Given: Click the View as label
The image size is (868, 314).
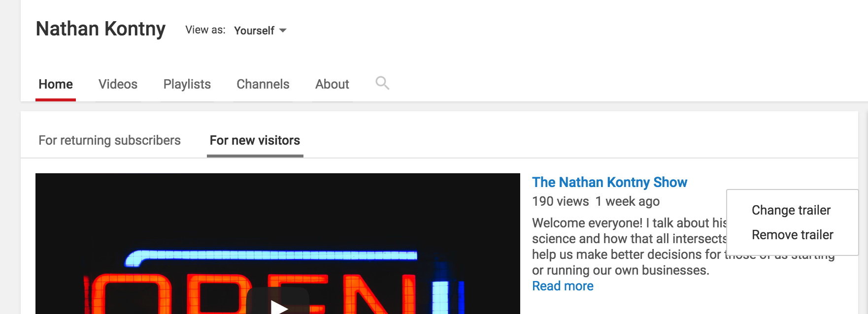Looking at the screenshot, I should [205, 30].
